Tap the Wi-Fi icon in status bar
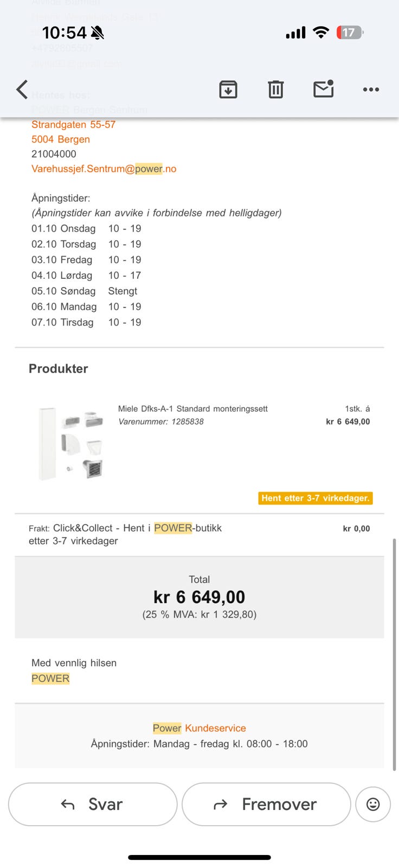 (x=321, y=33)
